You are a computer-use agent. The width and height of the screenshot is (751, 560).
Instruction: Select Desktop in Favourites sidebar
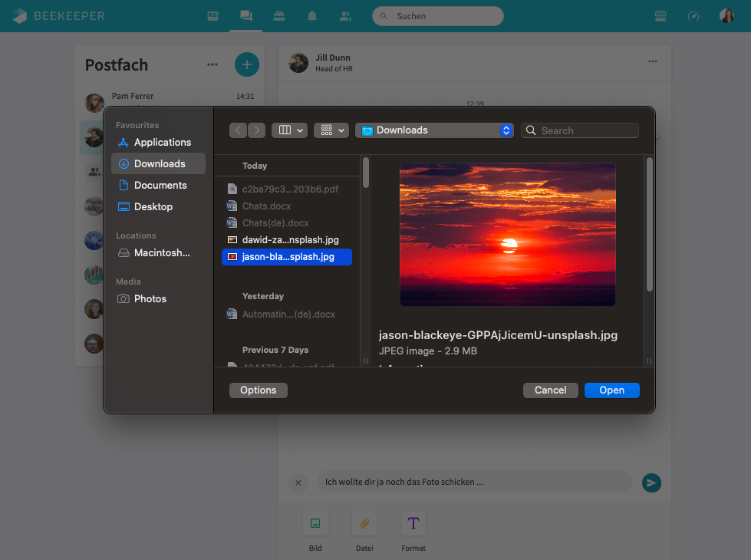pyautogui.click(x=159, y=207)
